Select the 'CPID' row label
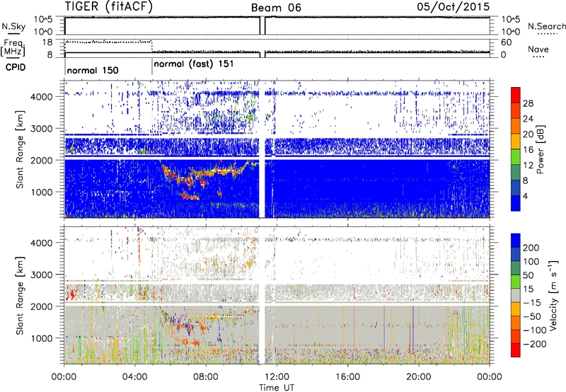The width and height of the screenshot is (566, 392). (16, 67)
